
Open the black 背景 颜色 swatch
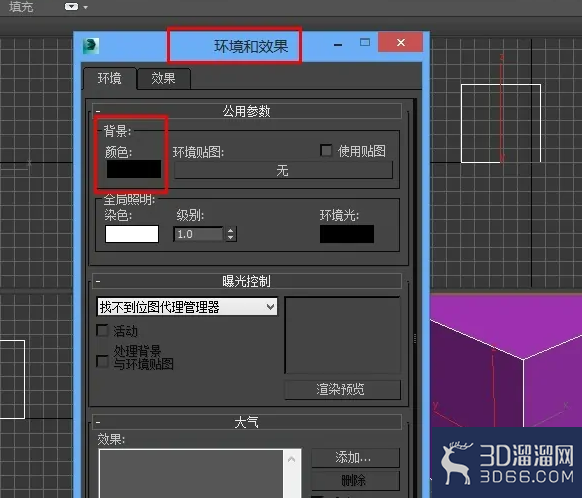pos(134,169)
